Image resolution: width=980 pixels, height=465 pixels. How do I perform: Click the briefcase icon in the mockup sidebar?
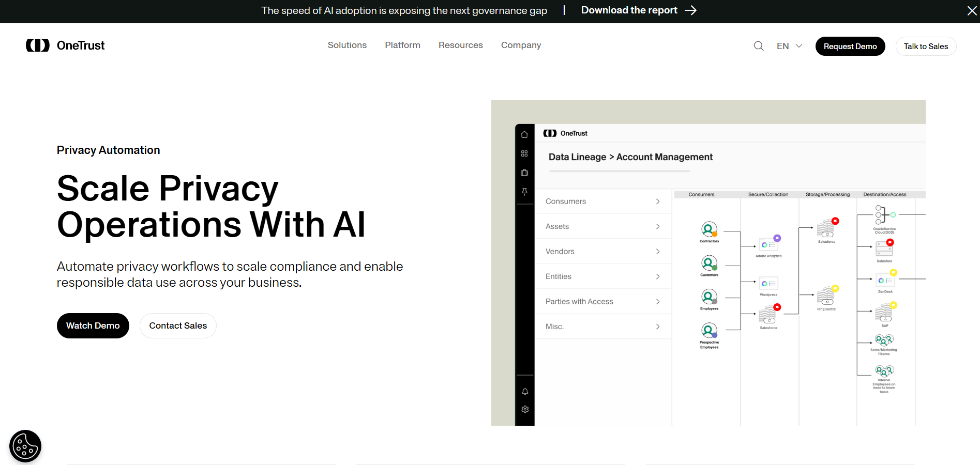click(x=524, y=173)
